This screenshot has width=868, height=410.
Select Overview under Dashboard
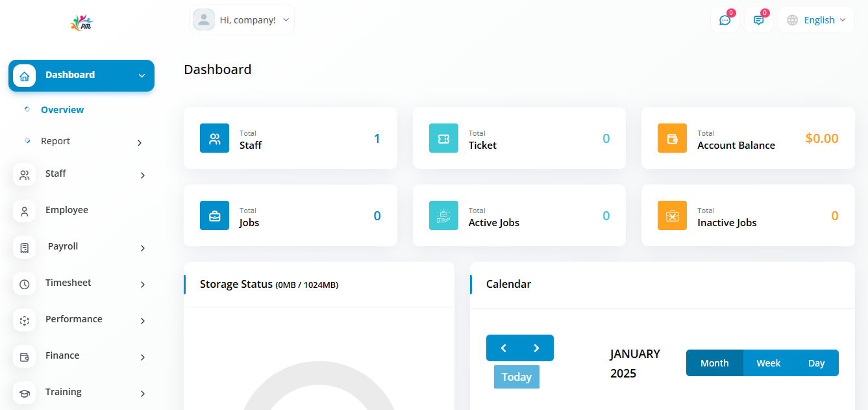pos(62,110)
